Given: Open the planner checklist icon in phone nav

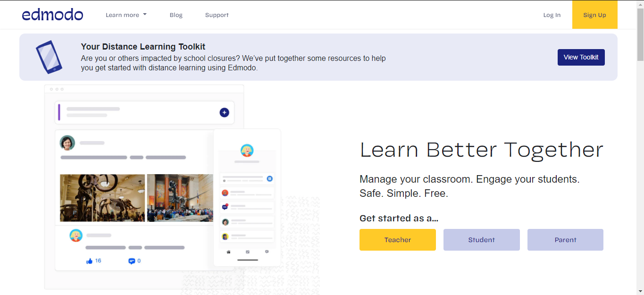Looking at the screenshot, I should coord(248,252).
